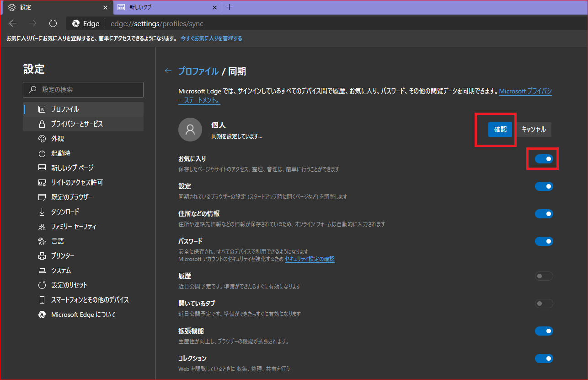Open ダウンロード settings section
This screenshot has width=588, height=380.
[83, 212]
